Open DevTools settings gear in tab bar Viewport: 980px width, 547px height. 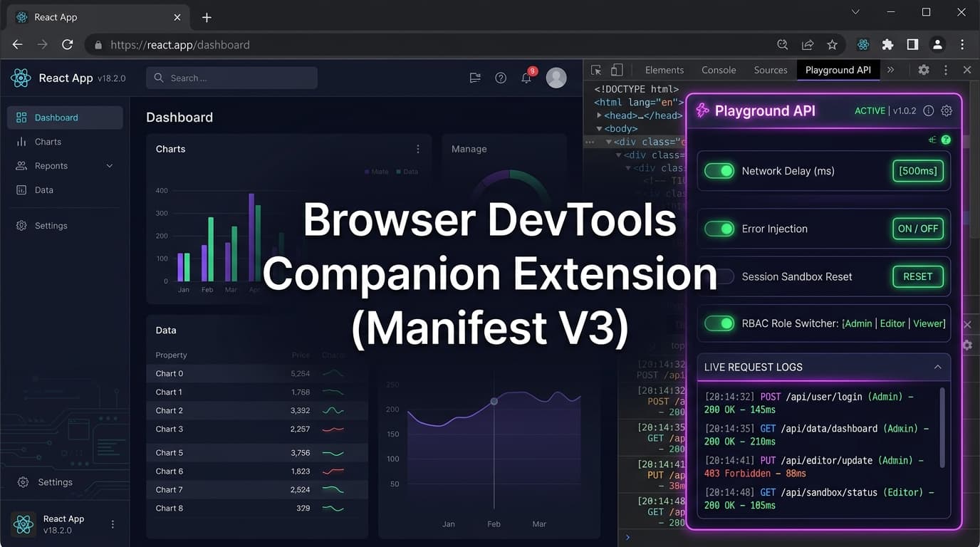(x=924, y=70)
